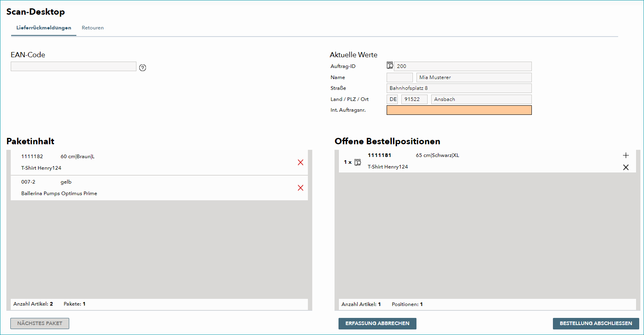Select the Ballerina Pumps Optimus Prime text
This screenshot has height=335, width=644.
click(x=59, y=194)
